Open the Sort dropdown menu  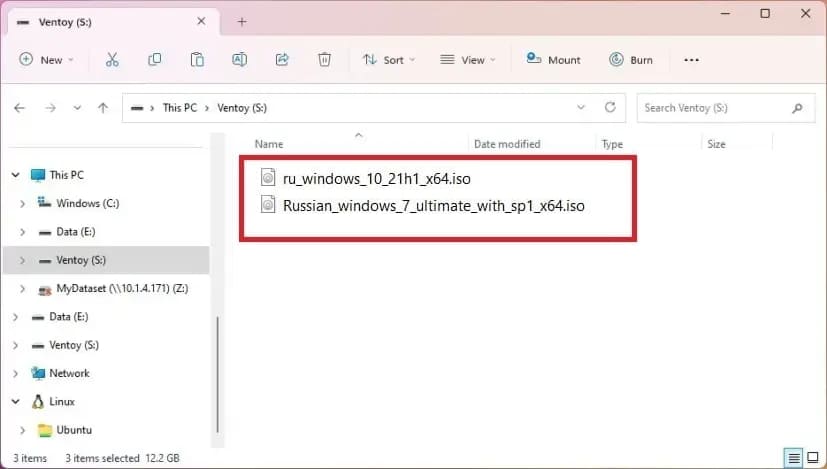[x=388, y=60]
